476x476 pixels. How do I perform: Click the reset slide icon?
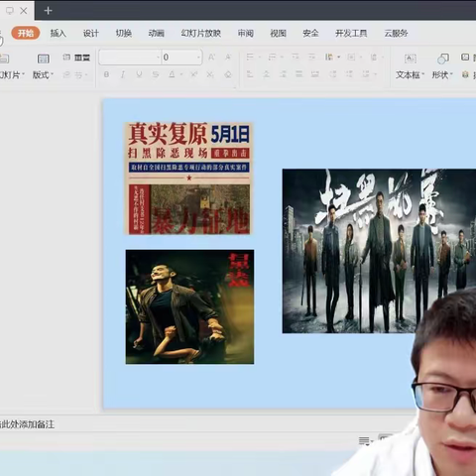[x=66, y=57]
